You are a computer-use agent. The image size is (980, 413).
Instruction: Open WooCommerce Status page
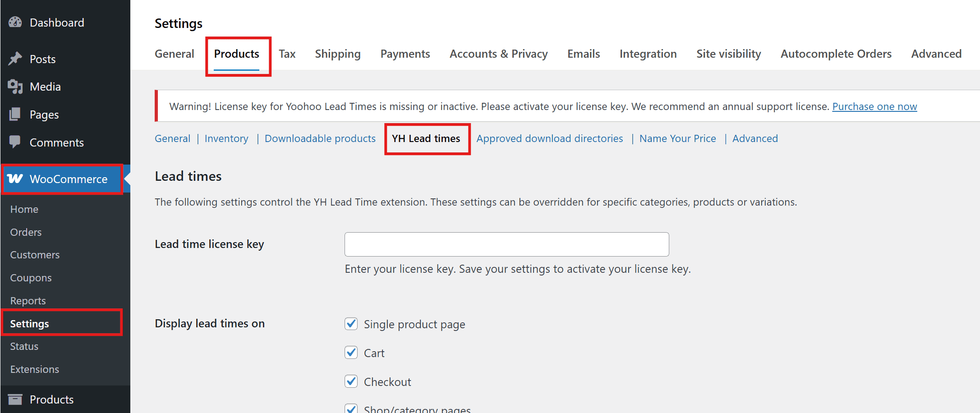[x=24, y=346]
